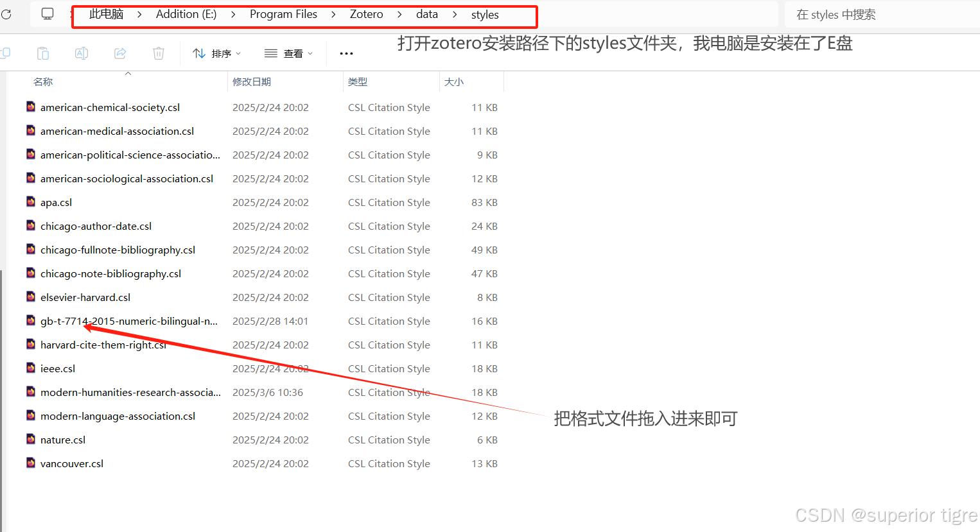
Task: Sort by 名称 column header
Action: tap(43, 82)
